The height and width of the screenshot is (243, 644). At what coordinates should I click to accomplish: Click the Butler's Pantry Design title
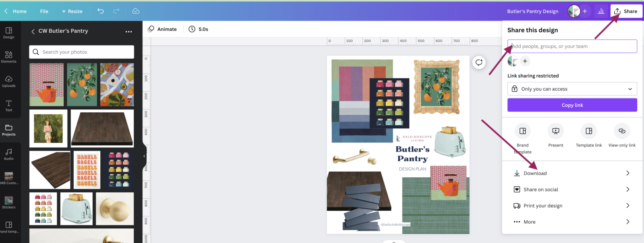point(532,11)
